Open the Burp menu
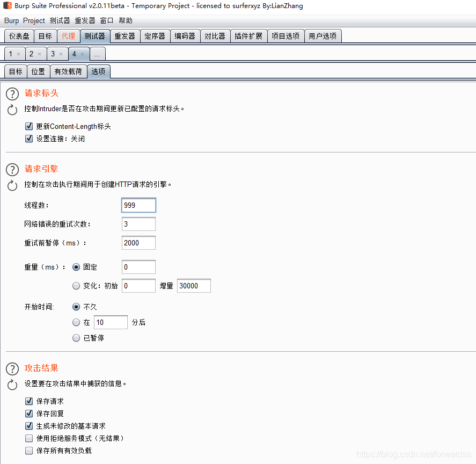The image size is (476, 464). [11, 20]
